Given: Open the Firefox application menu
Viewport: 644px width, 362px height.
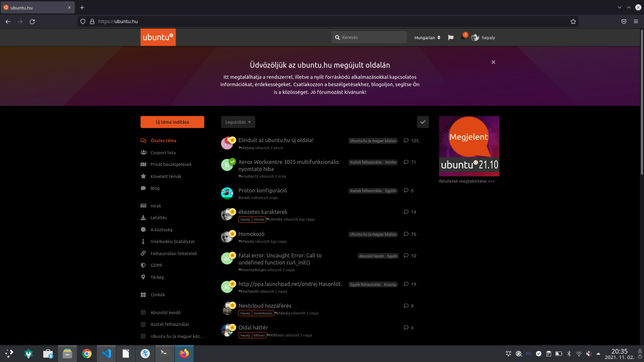Looking at the screenshot, I should 636,22.
